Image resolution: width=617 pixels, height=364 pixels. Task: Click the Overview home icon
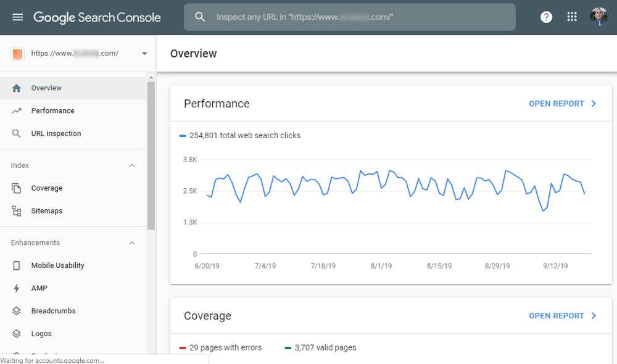[x=16, y=88]
